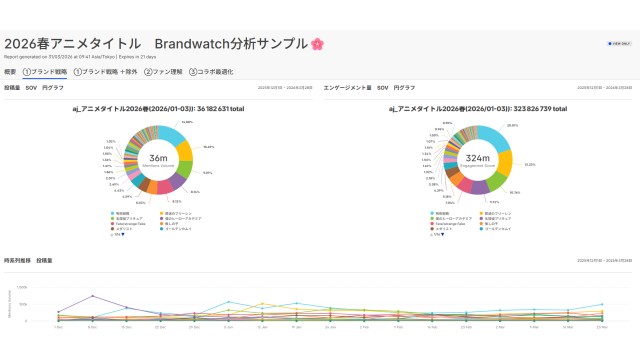Previous legend page arrow under エンゲージメント量 chart
The height and width of the screenshot is (360, 640).
[432, 235]
